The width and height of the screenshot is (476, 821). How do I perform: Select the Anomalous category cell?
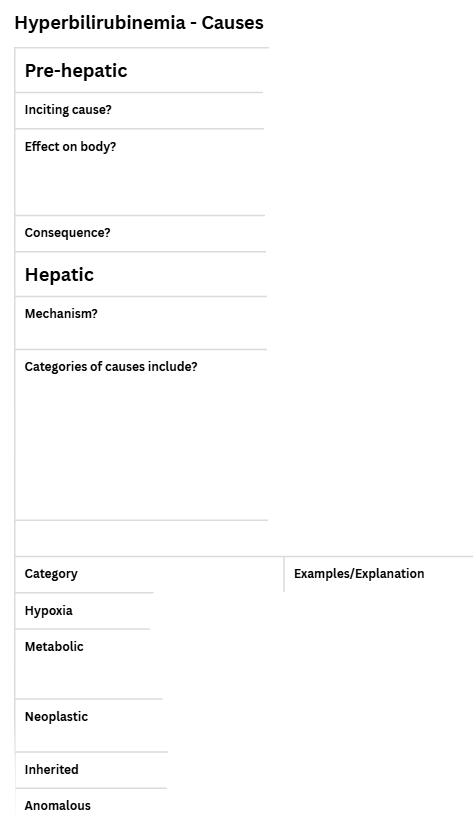[x=91, y=805]
